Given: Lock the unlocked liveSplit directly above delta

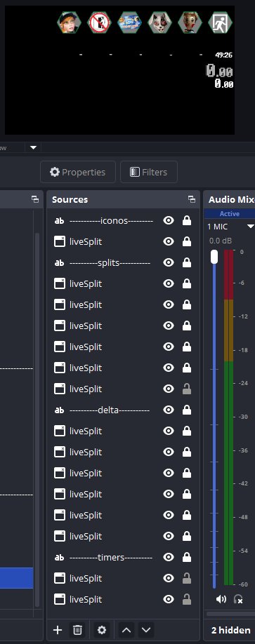Looking at the screenshot, I should click(187, 389).
